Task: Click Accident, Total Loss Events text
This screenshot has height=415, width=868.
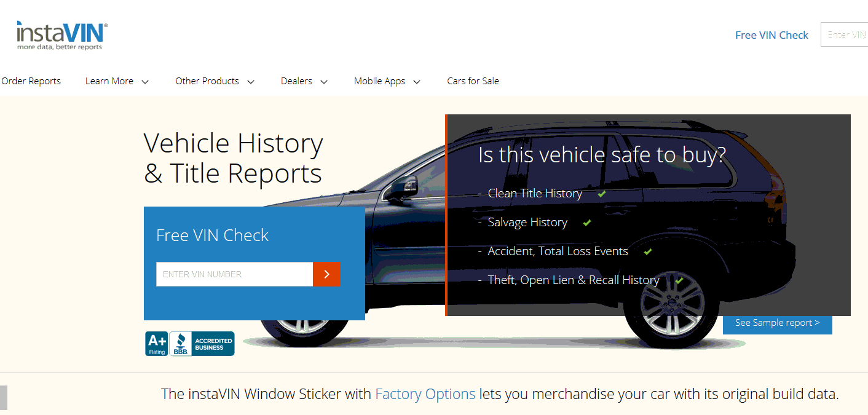Action: tap(558, 251)
